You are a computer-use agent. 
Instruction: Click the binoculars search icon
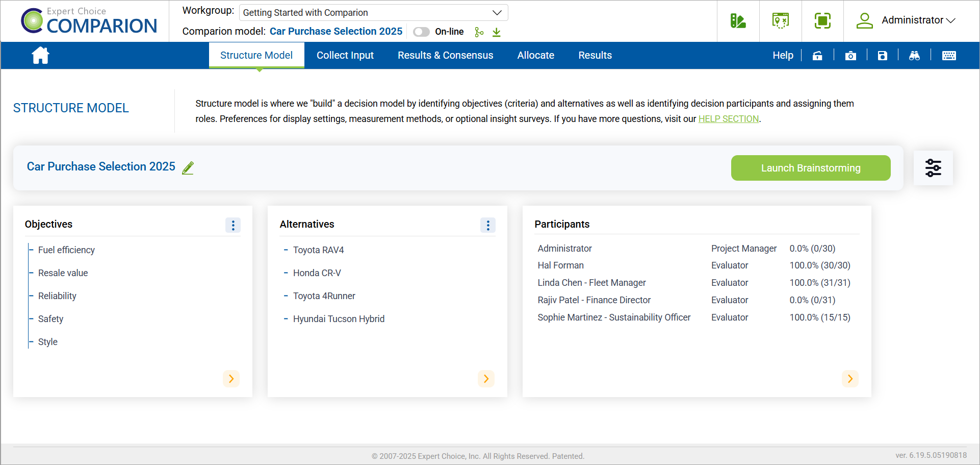(914, 56)
